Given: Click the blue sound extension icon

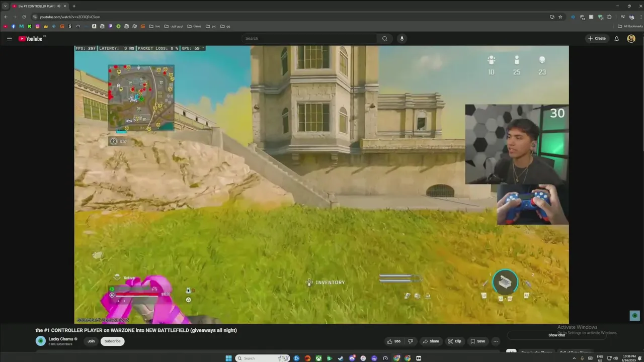Looking at the screenshot, I should pos(573,17).
